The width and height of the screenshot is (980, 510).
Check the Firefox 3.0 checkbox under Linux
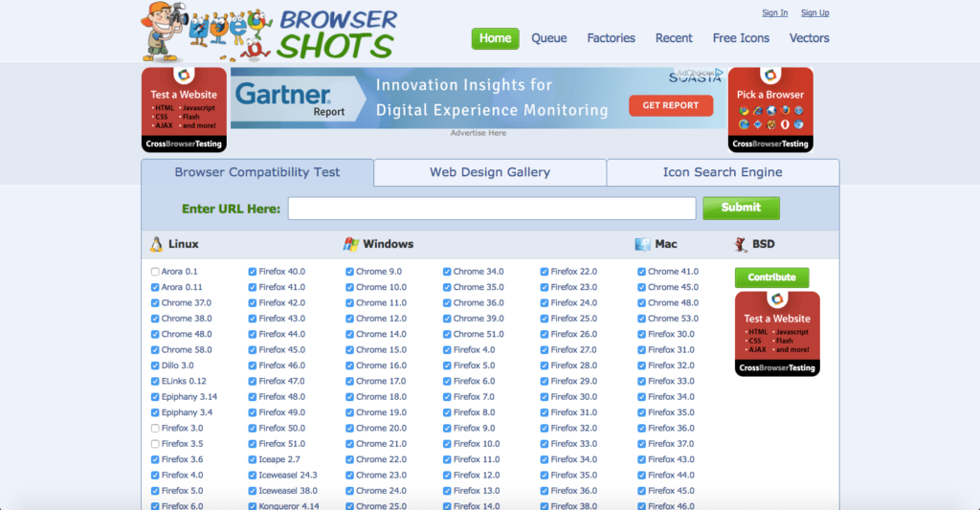tap(155, 429)
